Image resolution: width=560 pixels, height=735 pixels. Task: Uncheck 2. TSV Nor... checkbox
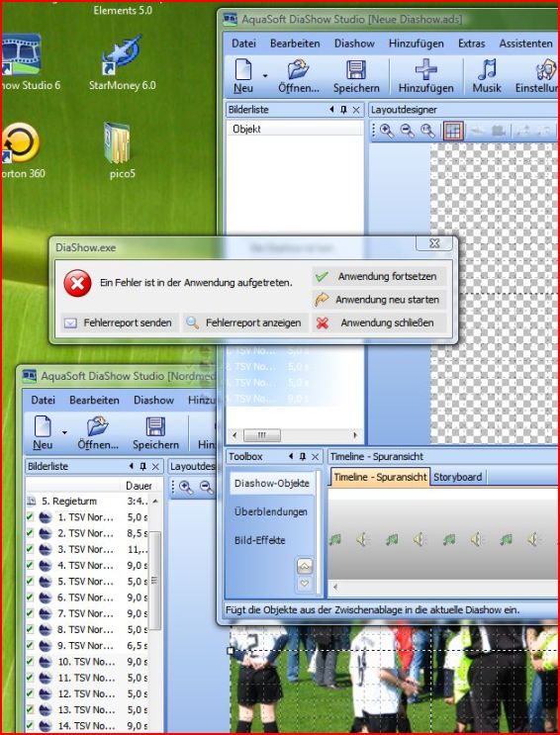coord(30,533)
